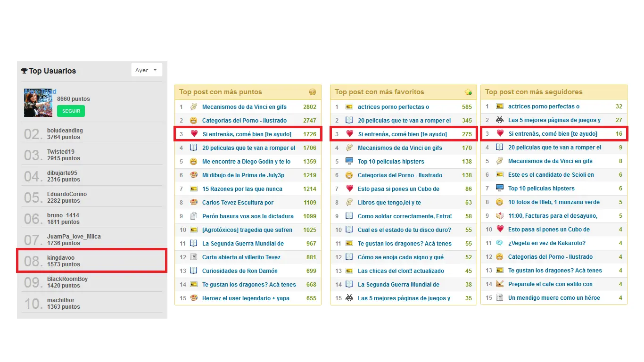The width and height of the screenshot is (644, 362).
Task: Click the '32' followers count
Action: [619, 107]
